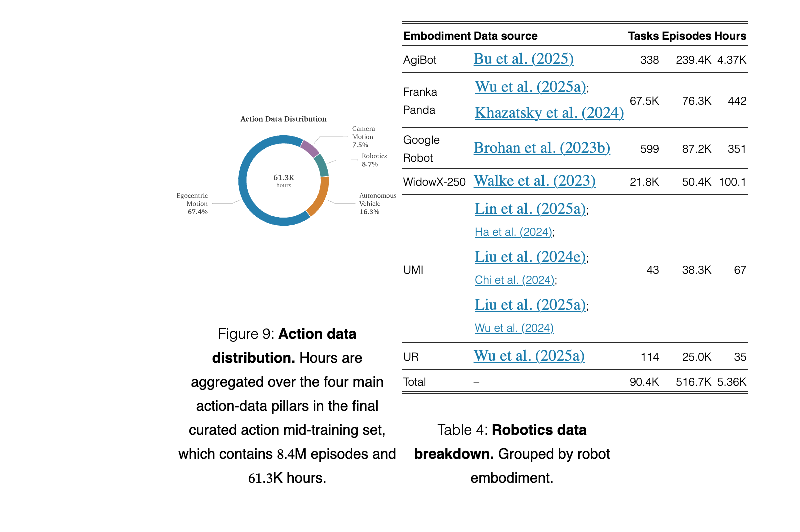Open the Khazatsky et al. (2024) citation

[x=549, y=113]
